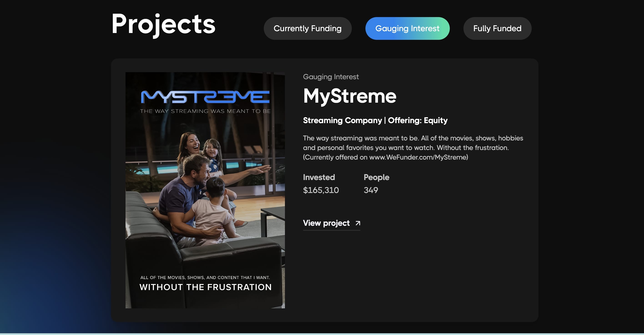
Task: Open the Fully Funded tab
Action: [x=497, y=28]
